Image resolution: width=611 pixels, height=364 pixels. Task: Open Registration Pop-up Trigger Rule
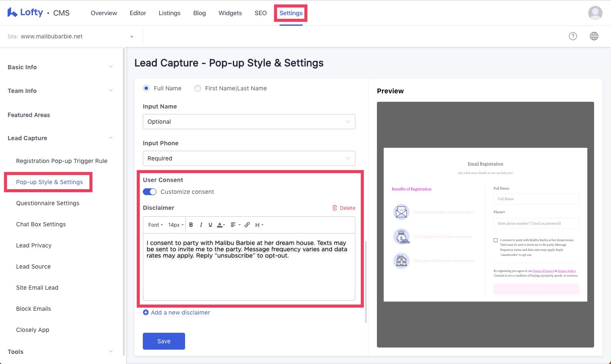[62, 161]
